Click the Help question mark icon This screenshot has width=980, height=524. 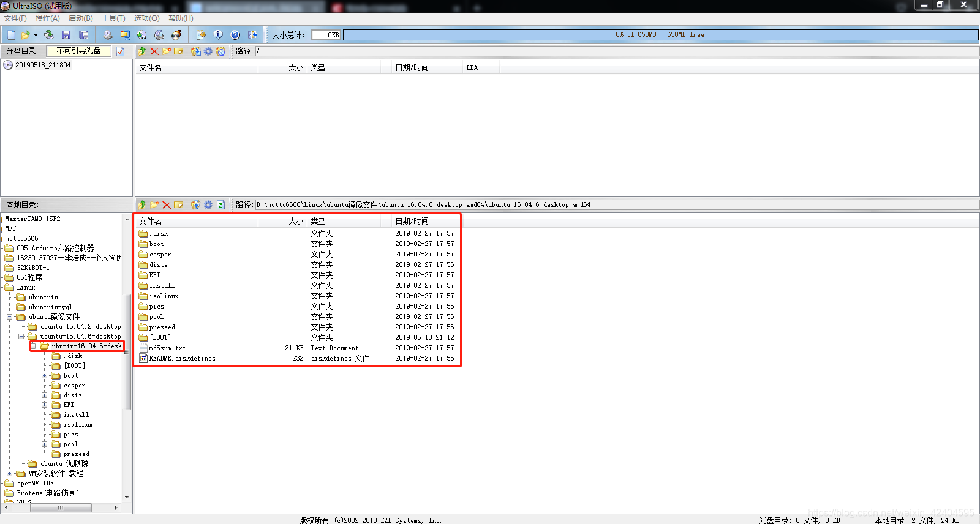(x=235, y=35)
